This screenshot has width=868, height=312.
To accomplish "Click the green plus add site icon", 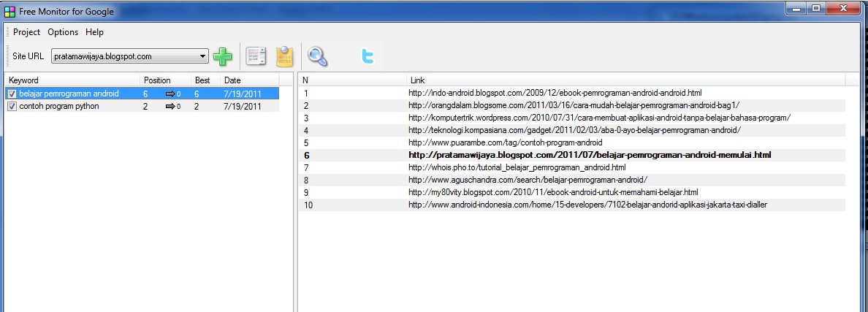I will click(223, 56).
